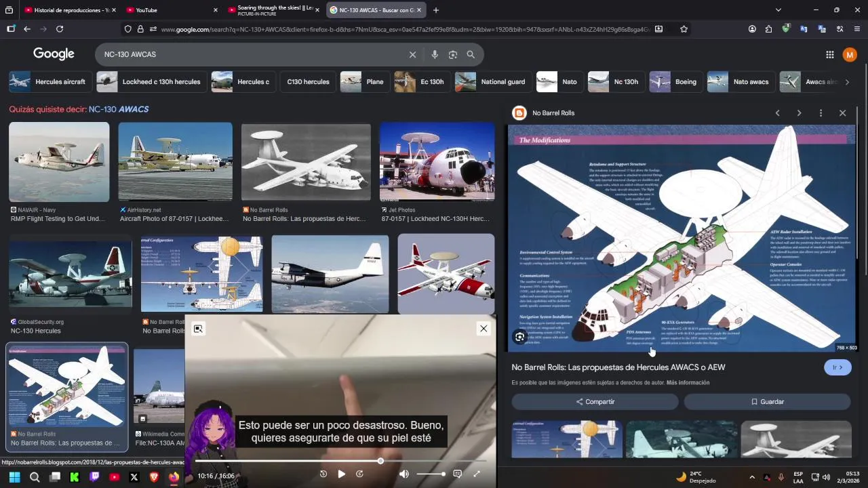Show previous image in preview panel

[778, 113]
